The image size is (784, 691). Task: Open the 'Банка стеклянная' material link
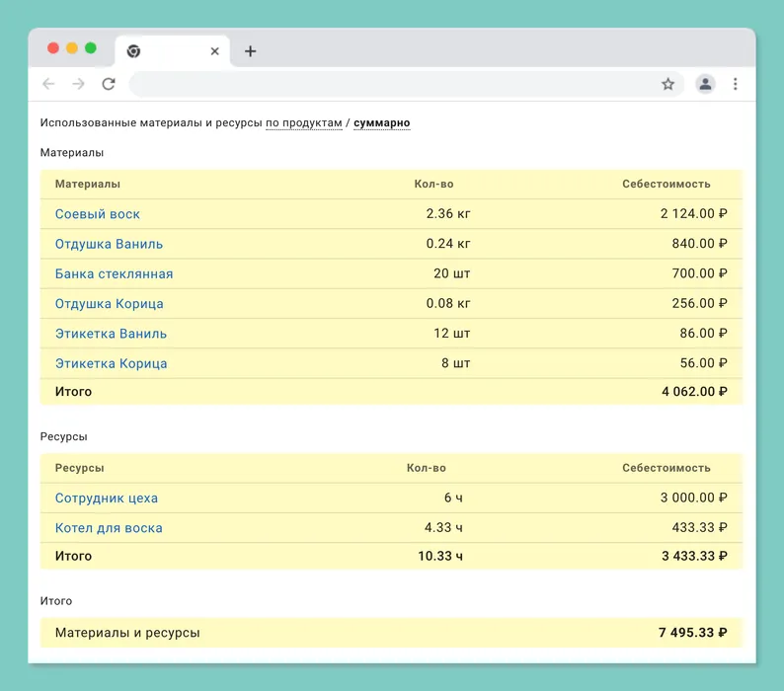point(114,274)
